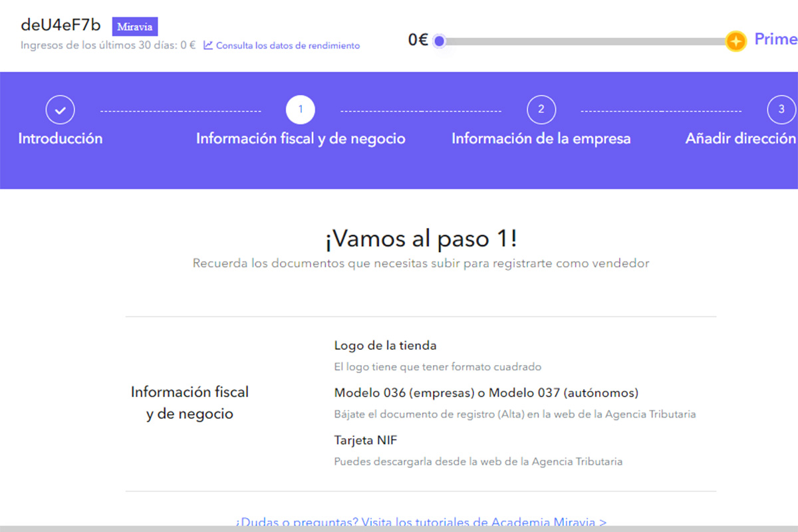798x532 pixels.
Task: Select step 1 circle icon
Action: click(x=301, y=110)
